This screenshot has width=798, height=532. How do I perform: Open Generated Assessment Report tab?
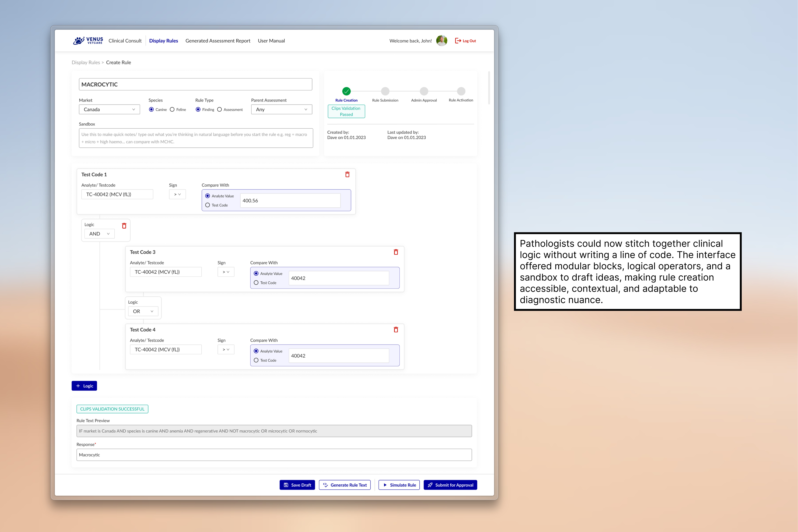[218, 41]
